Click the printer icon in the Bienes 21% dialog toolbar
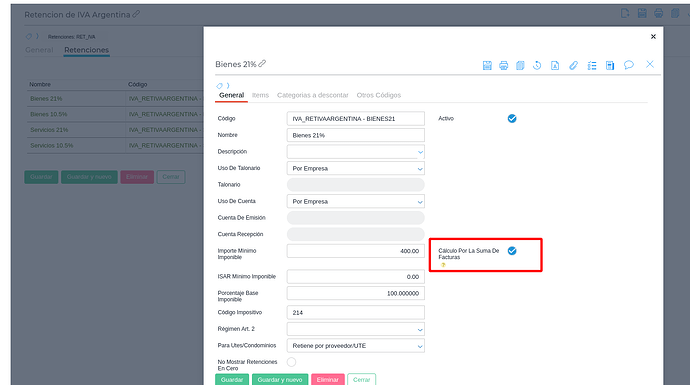This screenshot has height=385, width=690. tap(503, 66)
